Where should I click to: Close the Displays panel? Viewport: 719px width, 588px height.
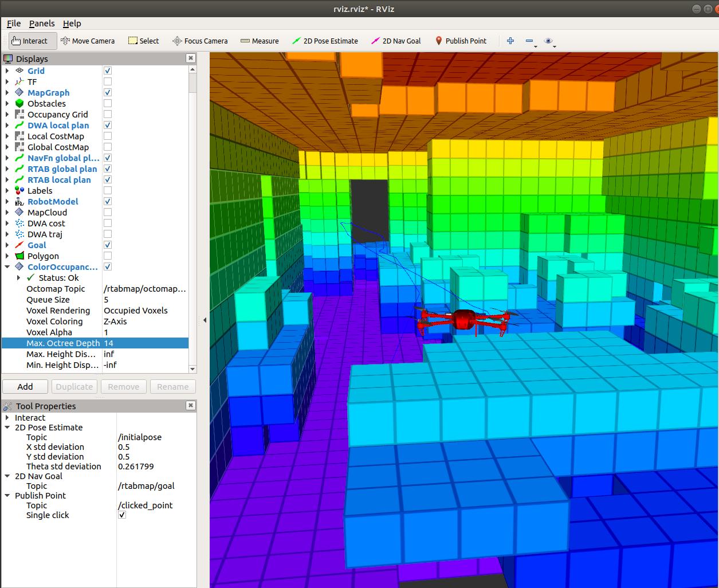[x=191, y=58]
